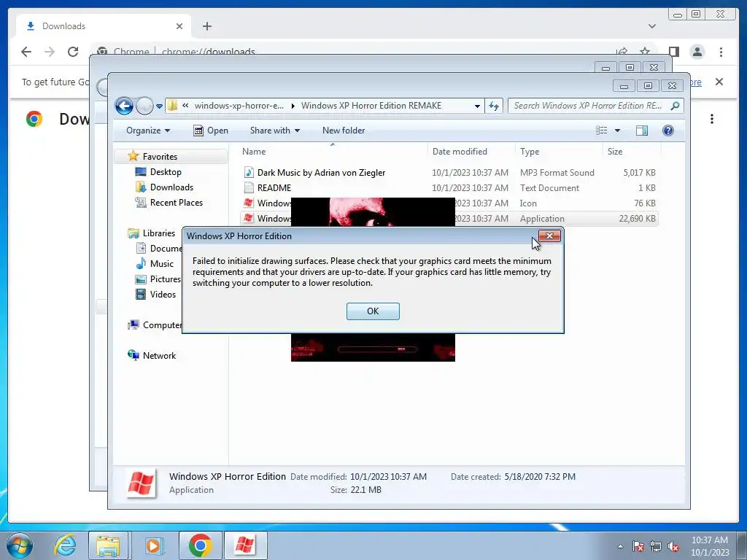Sort files by Name column
The width and height of the screenshot is (747, 560).
(254, 152)
